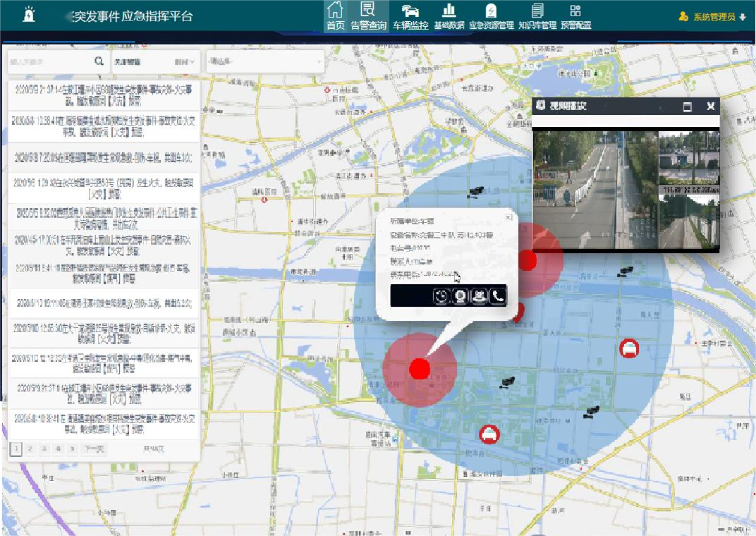Expand the 请选择 dropdown

[264, 62]
